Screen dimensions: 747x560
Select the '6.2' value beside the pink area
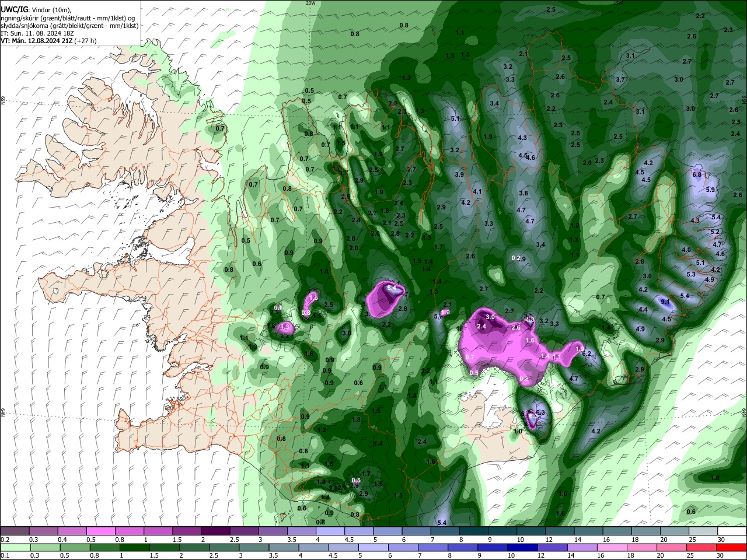click(x=587, y=354)
